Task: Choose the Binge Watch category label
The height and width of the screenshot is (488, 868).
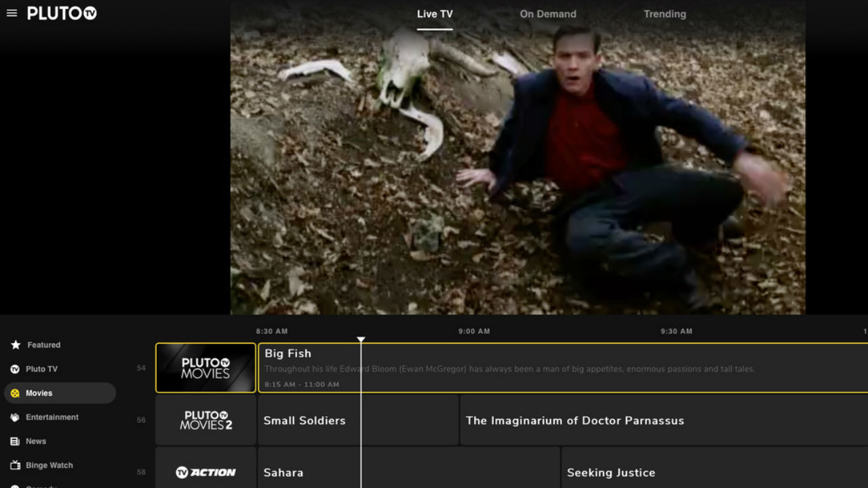Action: coord(50,466)
